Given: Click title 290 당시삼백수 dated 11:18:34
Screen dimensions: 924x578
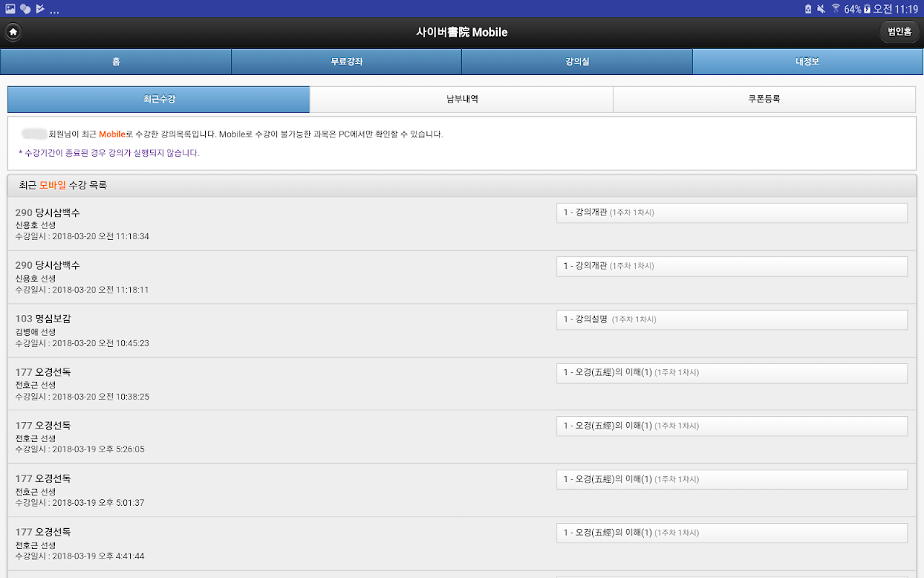Looking at the screenshot, I should coord(48,212).
